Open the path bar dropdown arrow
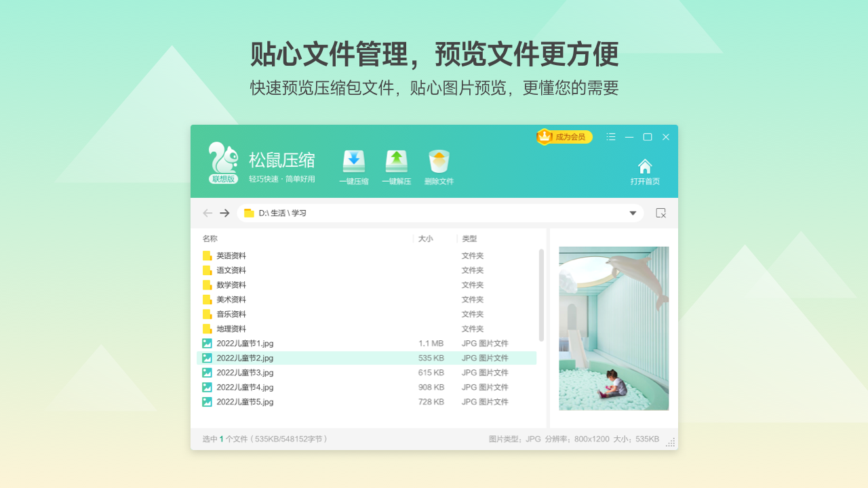Viewport: 868px width, 488px height. pos(631,212)
